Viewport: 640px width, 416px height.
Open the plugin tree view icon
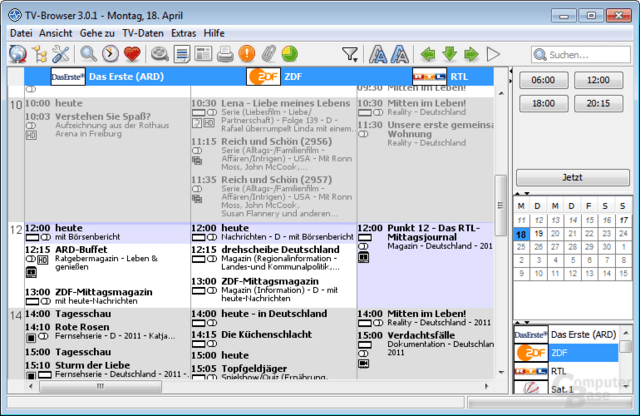(x=40, y=54)
